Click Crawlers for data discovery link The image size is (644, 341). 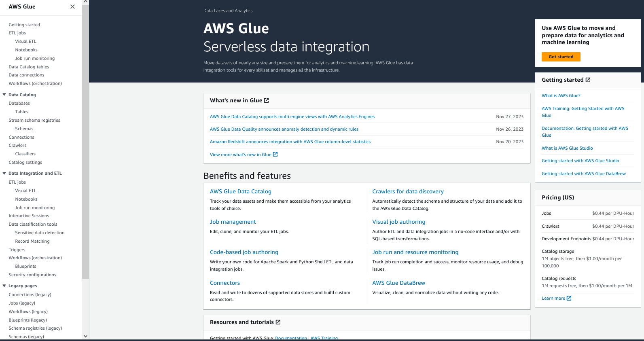[408, 191]
